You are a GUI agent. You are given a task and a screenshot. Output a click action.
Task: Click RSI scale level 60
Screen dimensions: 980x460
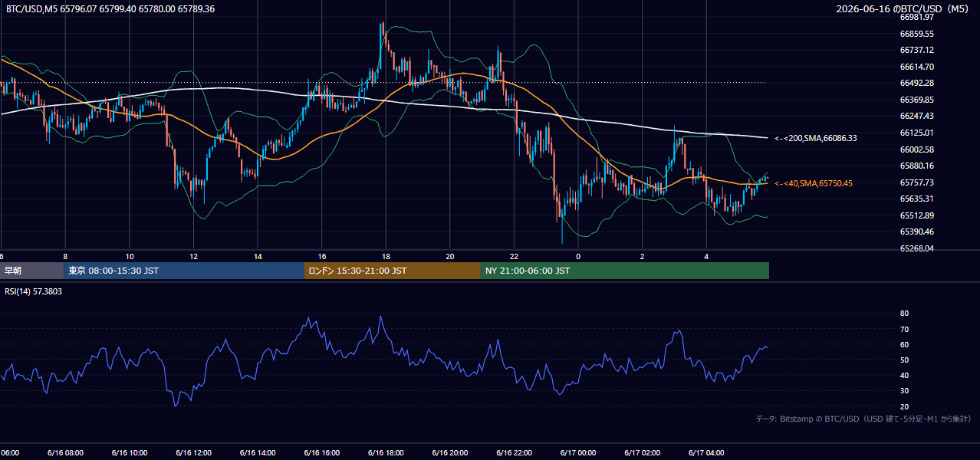pyautogui.click(x=904, y=344)
